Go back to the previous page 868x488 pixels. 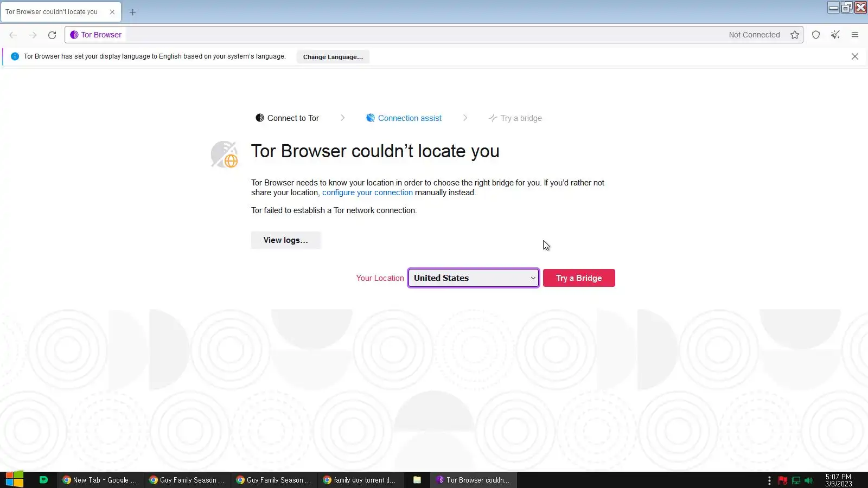coord(13,35)
